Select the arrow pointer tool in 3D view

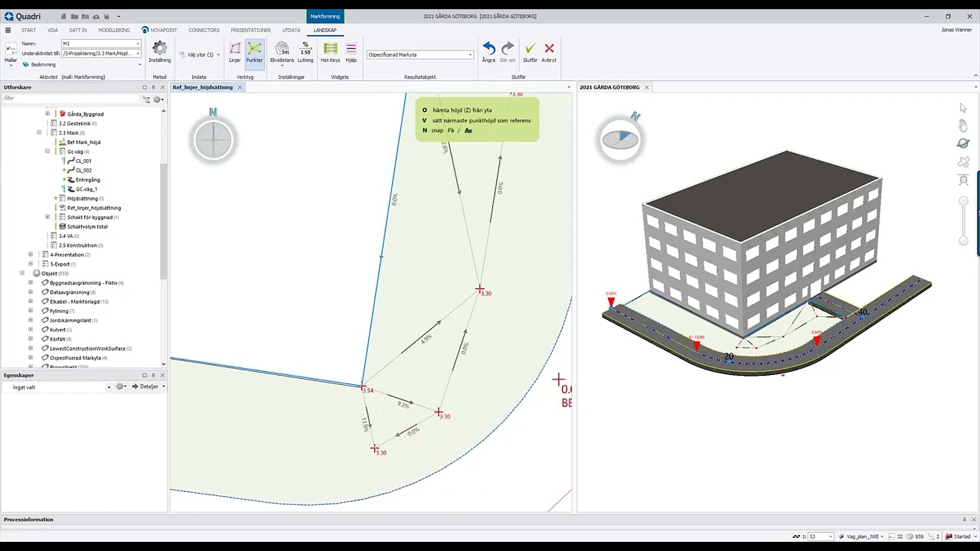963,108
